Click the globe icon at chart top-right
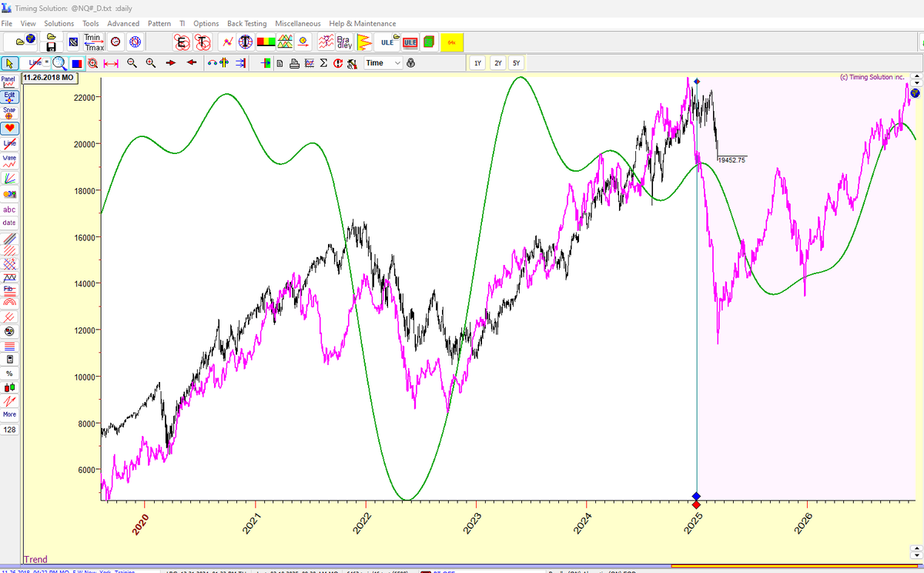924x573 pixels. [916, 93]
